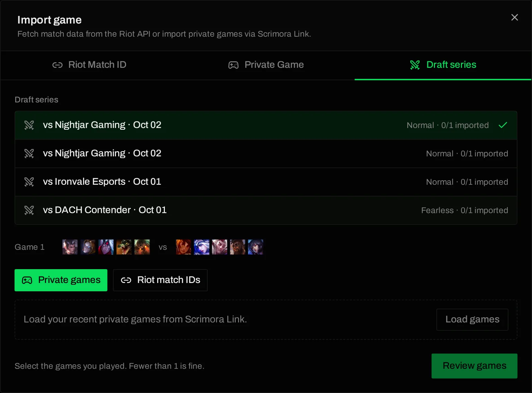532x393 pixels.
Task: Click the first champion portrait after the vs label
Action: click(x=184, y=247)
